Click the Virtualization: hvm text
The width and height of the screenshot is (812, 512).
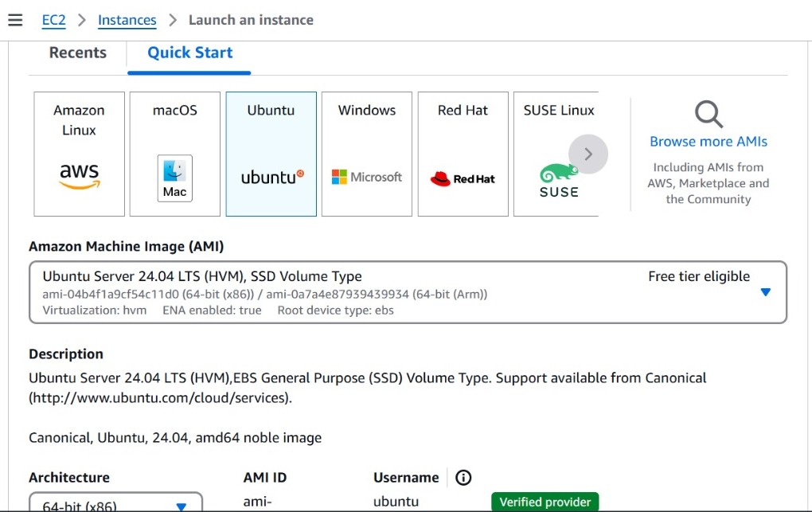[x=94, y=310]
